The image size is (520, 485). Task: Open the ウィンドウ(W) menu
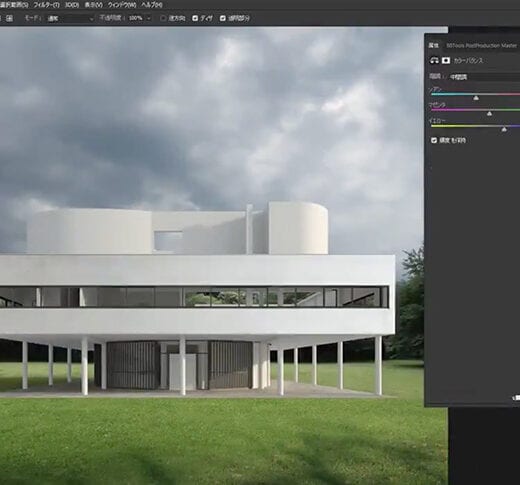[x=122, y=5]
